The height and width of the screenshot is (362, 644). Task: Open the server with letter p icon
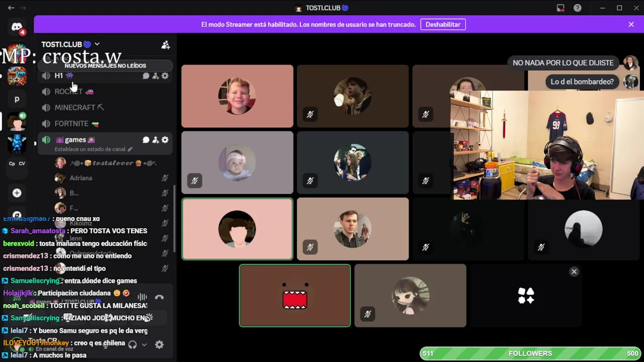17,99
